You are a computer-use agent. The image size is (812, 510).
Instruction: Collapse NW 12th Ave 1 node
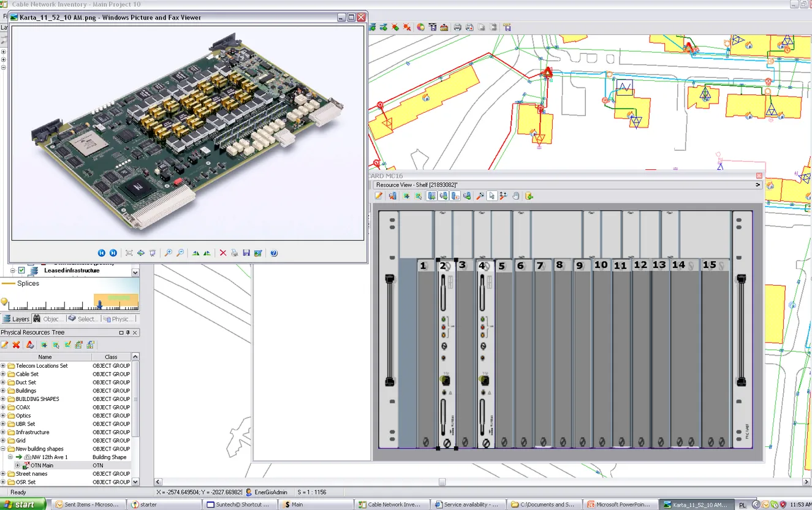(x=10, y=457)
